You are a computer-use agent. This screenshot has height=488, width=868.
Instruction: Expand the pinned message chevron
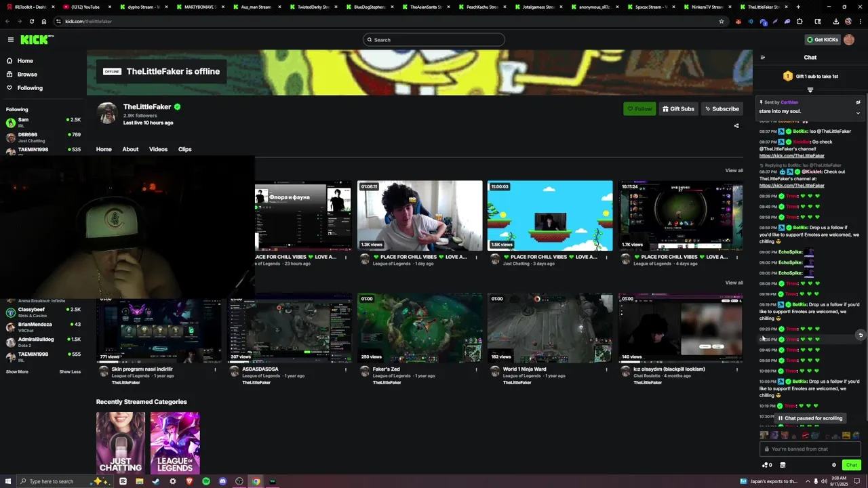point(858,113)
